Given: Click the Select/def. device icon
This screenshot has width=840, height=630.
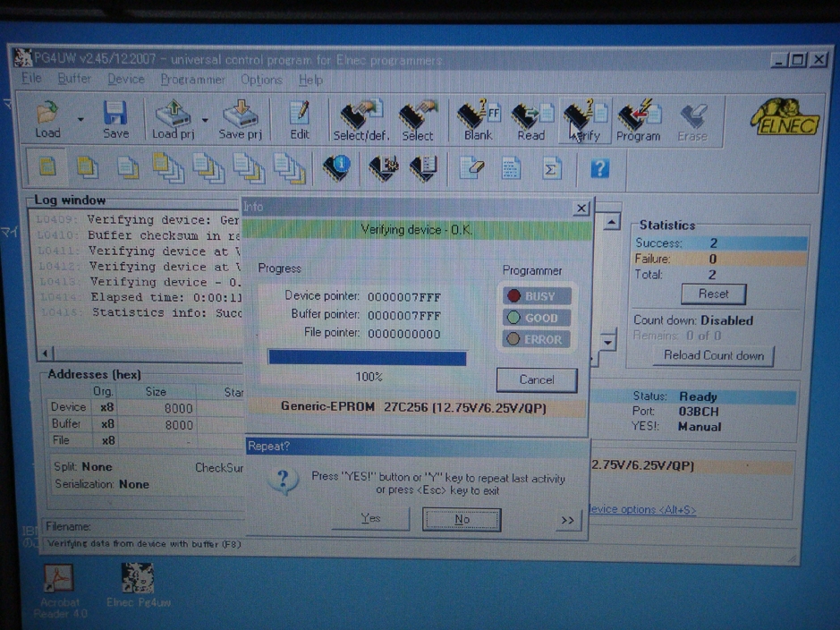Looking at the screenshot, I should 361,121.
